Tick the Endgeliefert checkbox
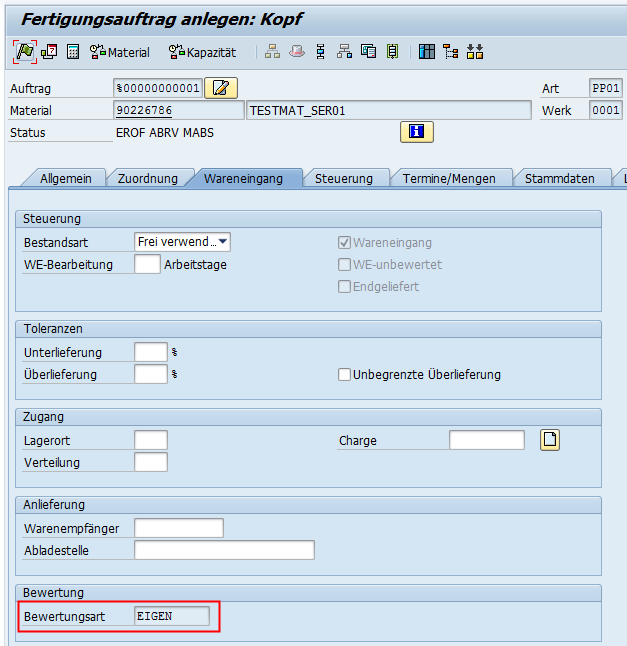 [345, 286]
